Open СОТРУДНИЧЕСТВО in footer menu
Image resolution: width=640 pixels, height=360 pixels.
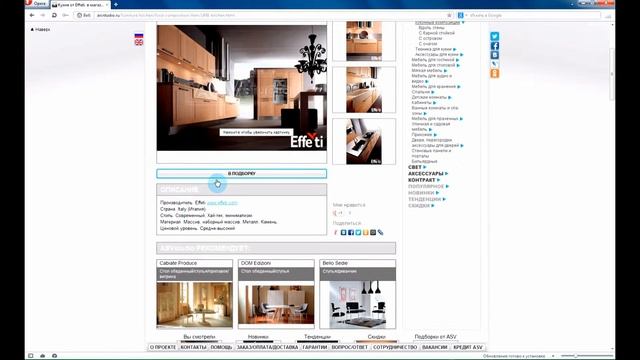pos(395,347)
